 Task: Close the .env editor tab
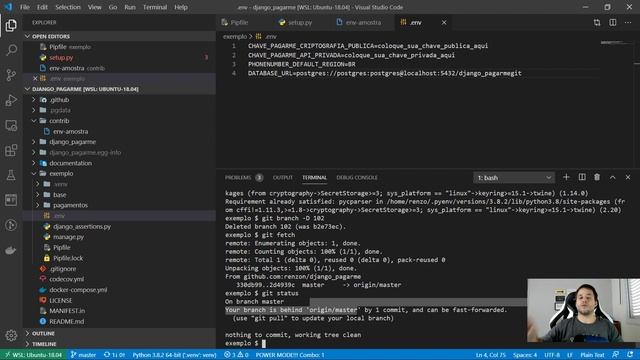tap(444, 22)
